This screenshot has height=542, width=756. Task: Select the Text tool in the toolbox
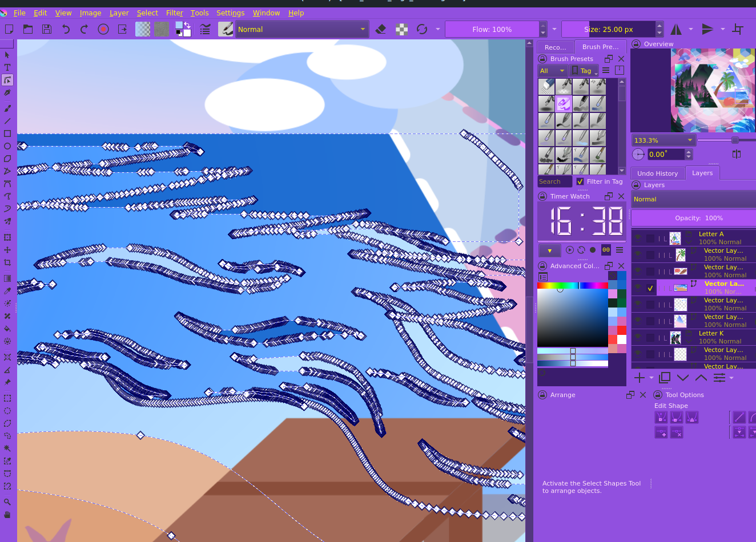pos(7,67)
